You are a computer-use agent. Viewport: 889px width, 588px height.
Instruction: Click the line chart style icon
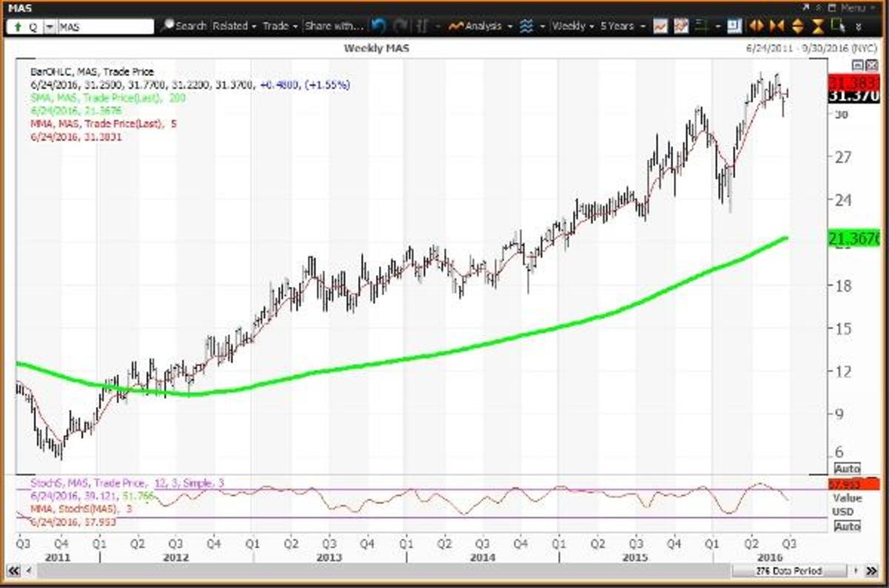click(661, 26)
